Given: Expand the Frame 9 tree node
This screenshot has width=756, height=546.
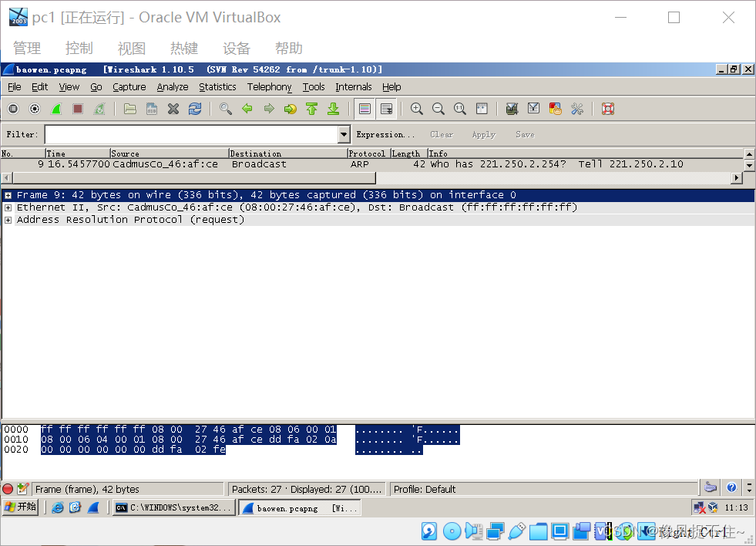Looking at the screenshot, I should (8, 195).
